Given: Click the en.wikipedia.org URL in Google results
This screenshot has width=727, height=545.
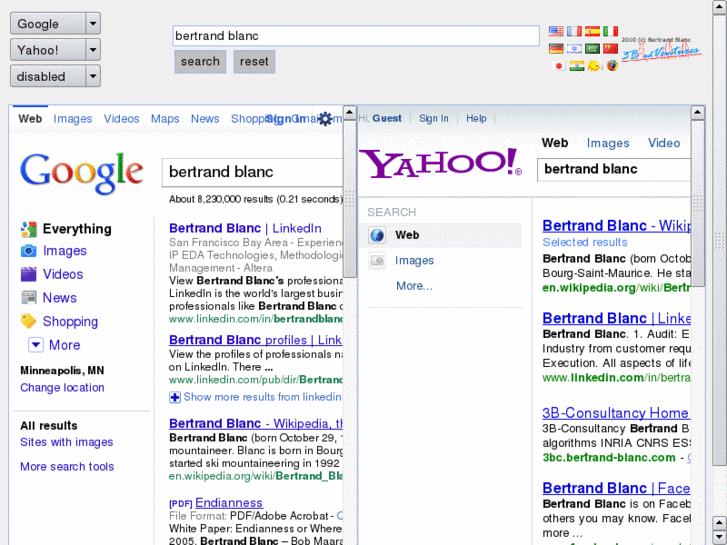Looking at the screenshot, I should pos(256,476).
